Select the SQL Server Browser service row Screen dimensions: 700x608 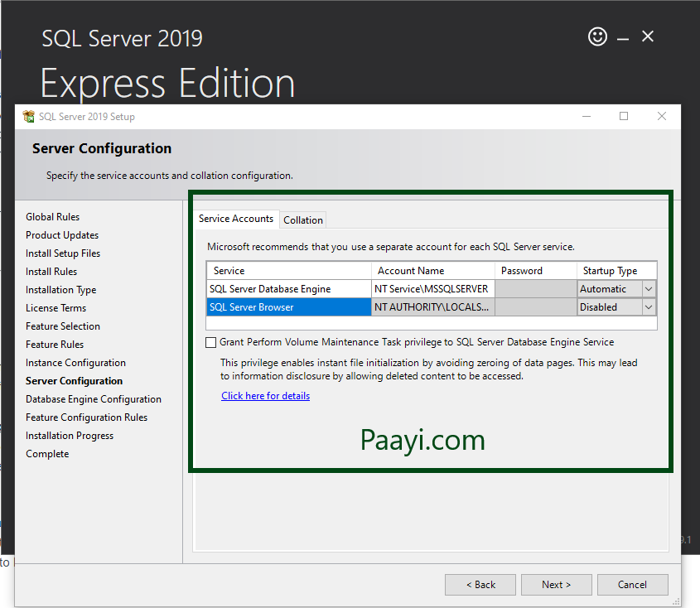(x=287, y=307)
